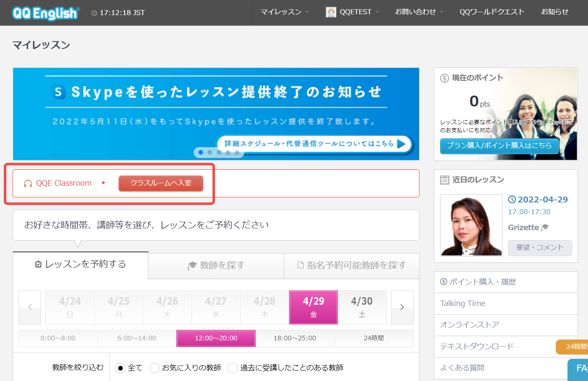
Task: Select the date 4/28 木
Action: point(264,307)
